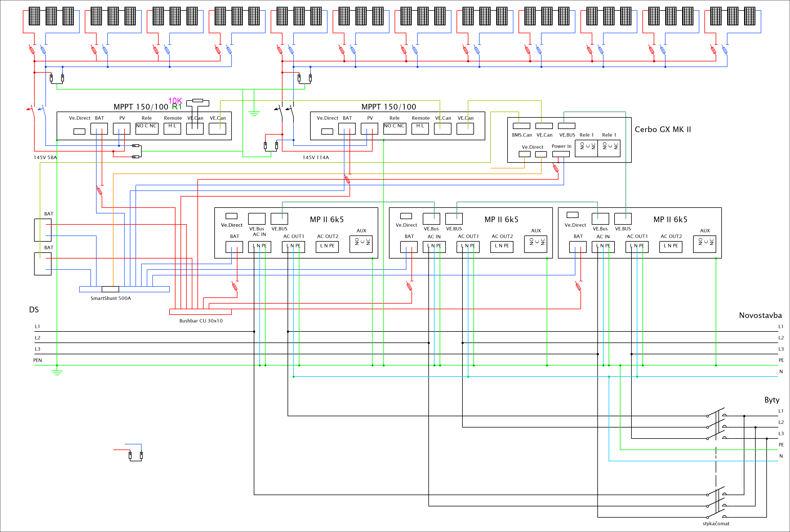Click the 145V 114A rating text
790x532 pixels.
tap(315, 157)
